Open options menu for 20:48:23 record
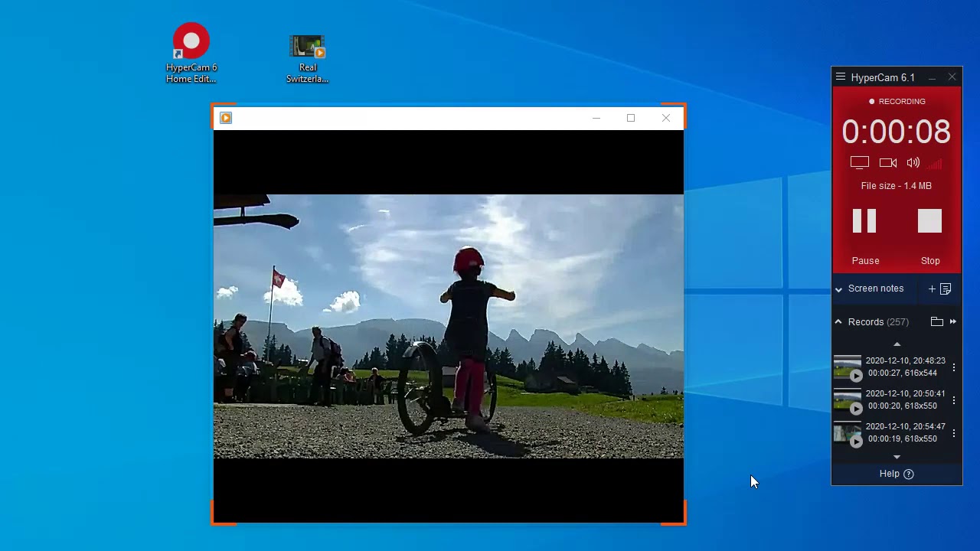Image resolution: width=980 pixels, height=551 pixels. click(x=954, y=367)
